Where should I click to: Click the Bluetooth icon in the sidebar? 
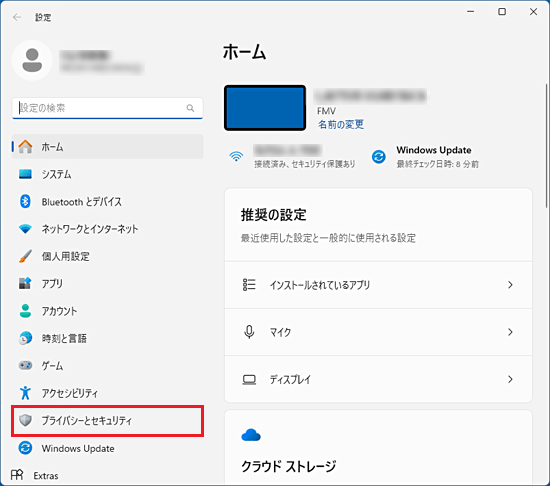point(25,201)
